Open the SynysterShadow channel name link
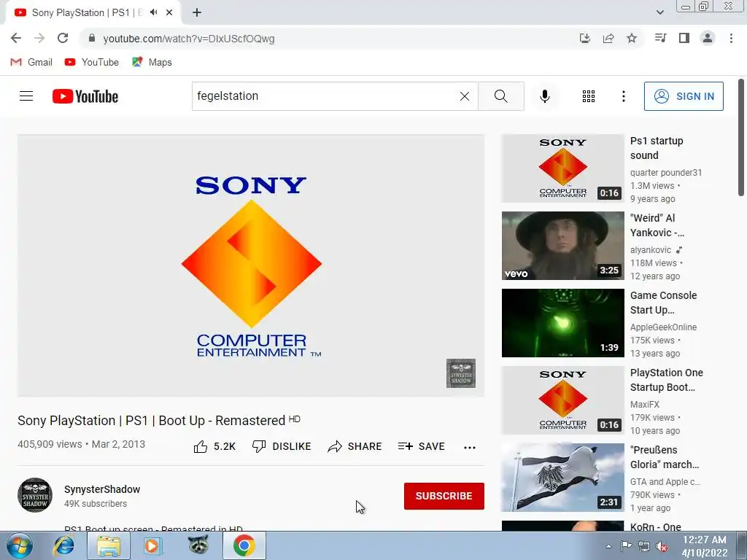The height and width of the screenshot is (560, 747). pyautogui.click(x=102, y=489)
